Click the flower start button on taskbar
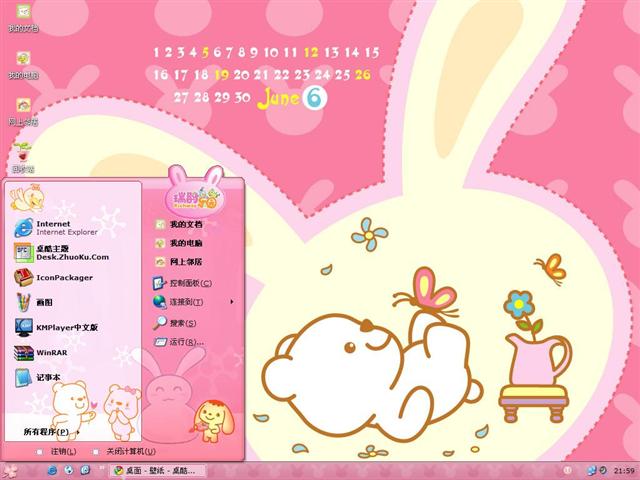The height and width of the screenshot is (480, 640). 11,470
